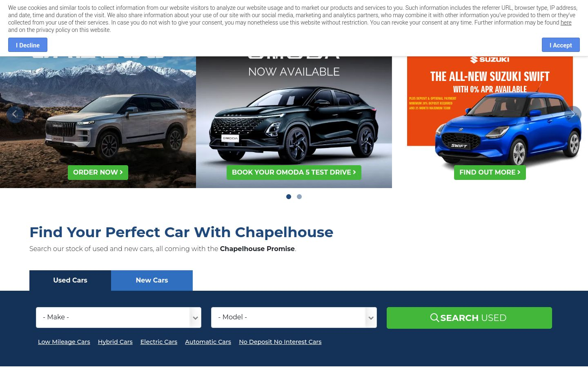The width and height of the screenshot is (588, 368).
Task: Select first carousel pagination dot
Action: coord(289,197)
